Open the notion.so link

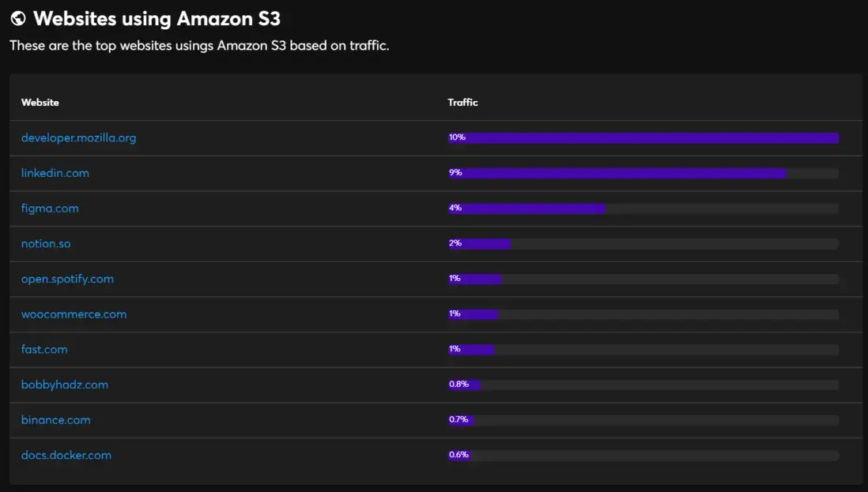click(46, 244)
